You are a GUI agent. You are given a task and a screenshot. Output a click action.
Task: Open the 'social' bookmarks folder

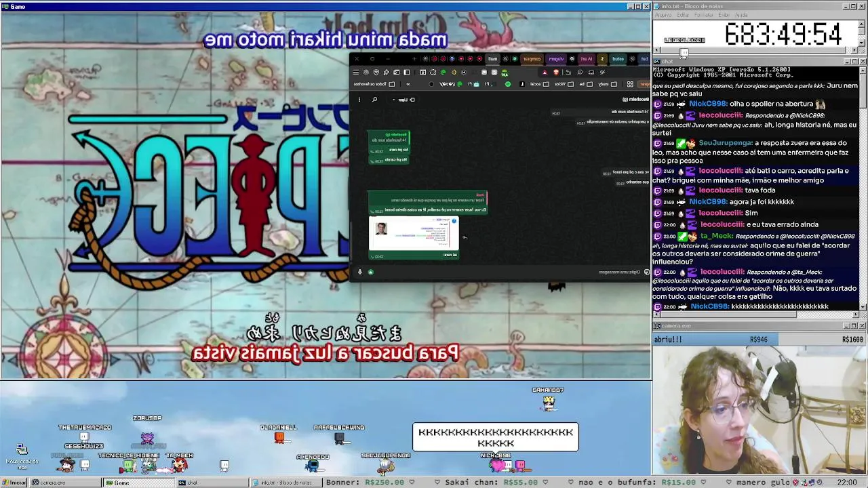(540, 84)
